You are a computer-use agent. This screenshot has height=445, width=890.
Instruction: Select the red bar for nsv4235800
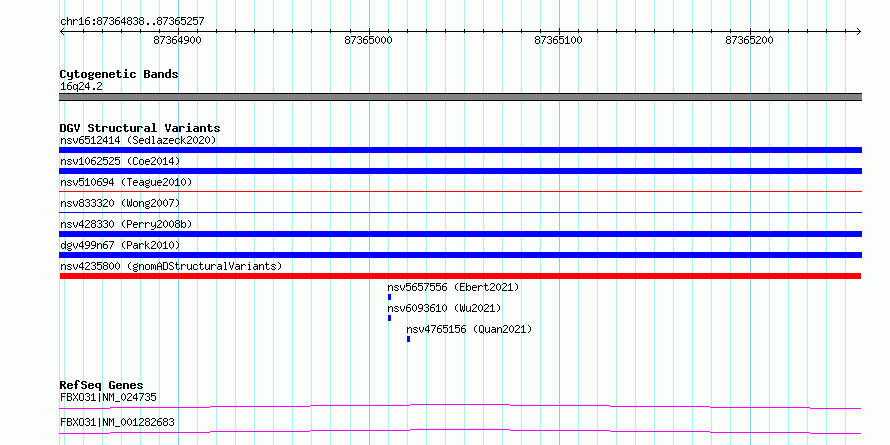460,276
